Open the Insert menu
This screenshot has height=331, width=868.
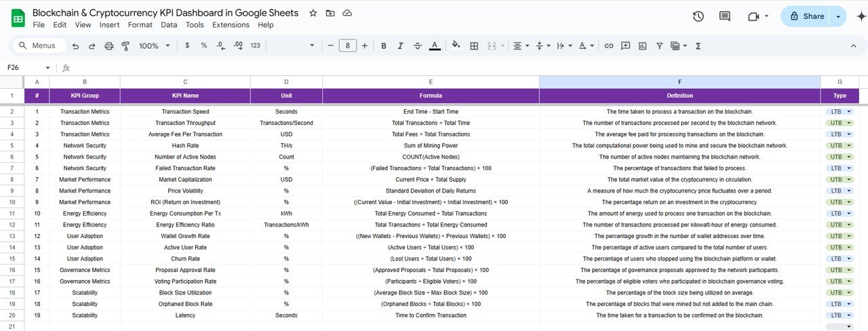tap(109, 25)
